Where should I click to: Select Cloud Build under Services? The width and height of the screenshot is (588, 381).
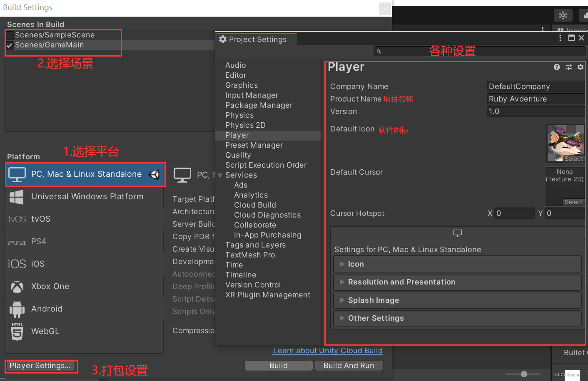point(255,205)
